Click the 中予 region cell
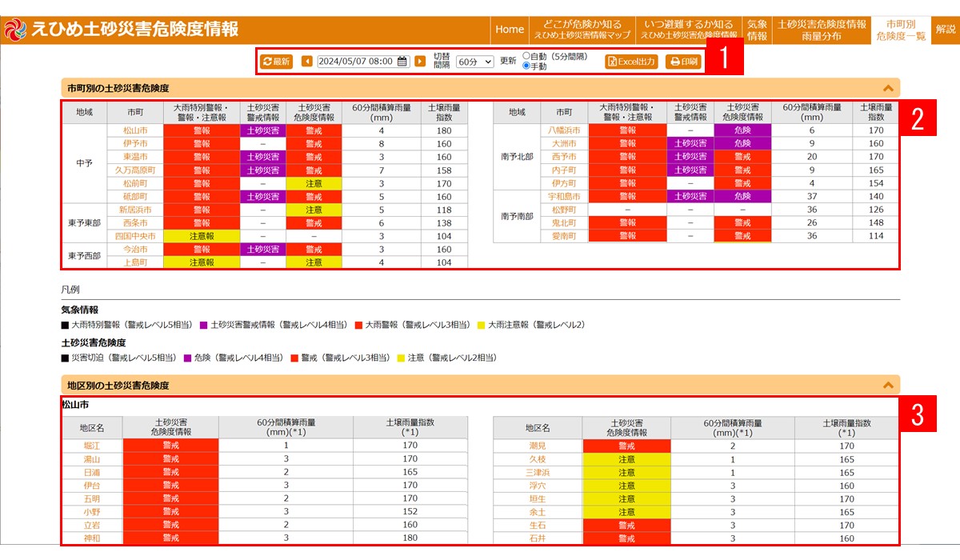Image resolution: width=960 pixels, height=560 pixels. pyautogui.click(x=84, y=163)
